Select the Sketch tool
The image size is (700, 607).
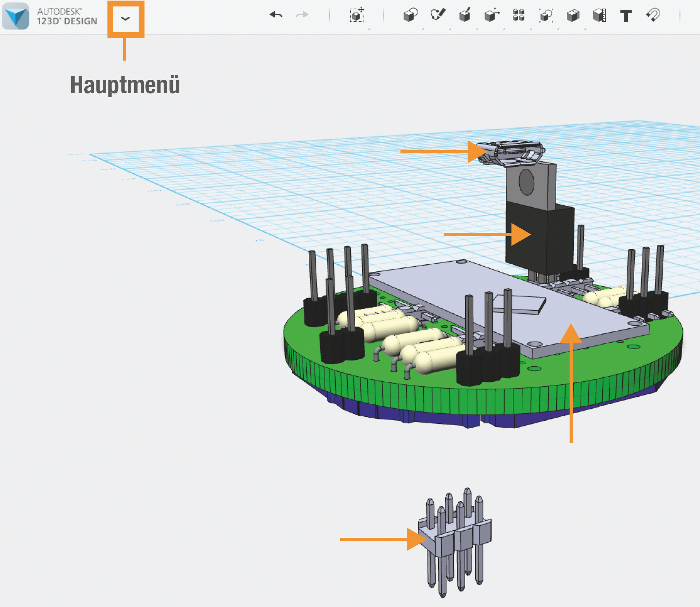437,15
